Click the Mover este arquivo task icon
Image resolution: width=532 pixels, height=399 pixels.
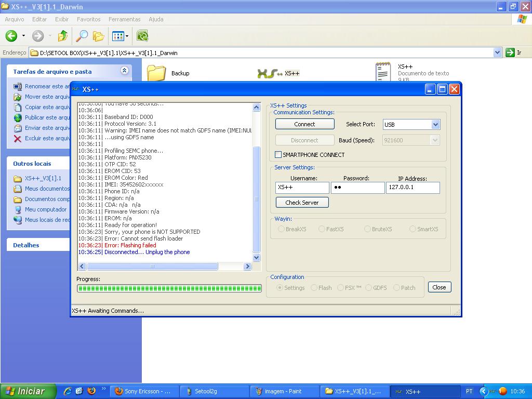coord(18,97)
